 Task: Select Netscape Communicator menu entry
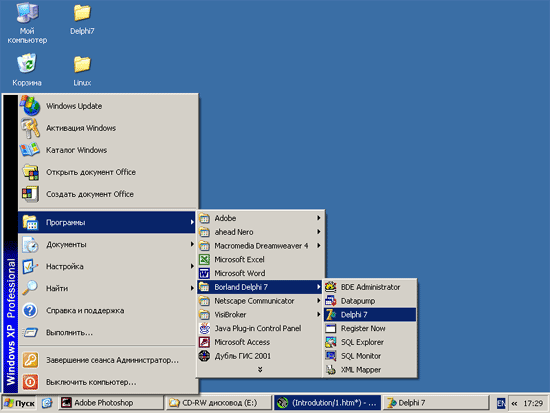pyautogui.click(x=260, y=301)
